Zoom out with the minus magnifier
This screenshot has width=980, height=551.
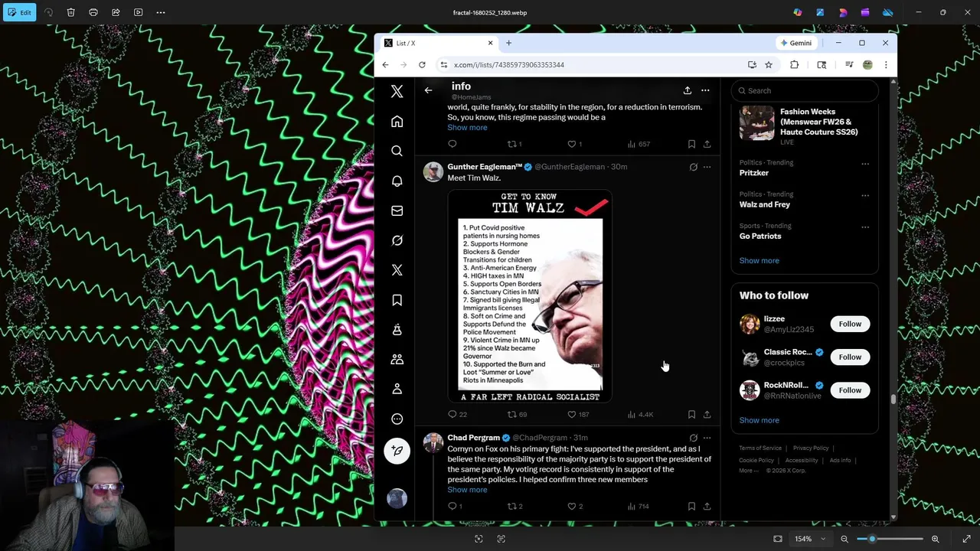coord(844,539)
